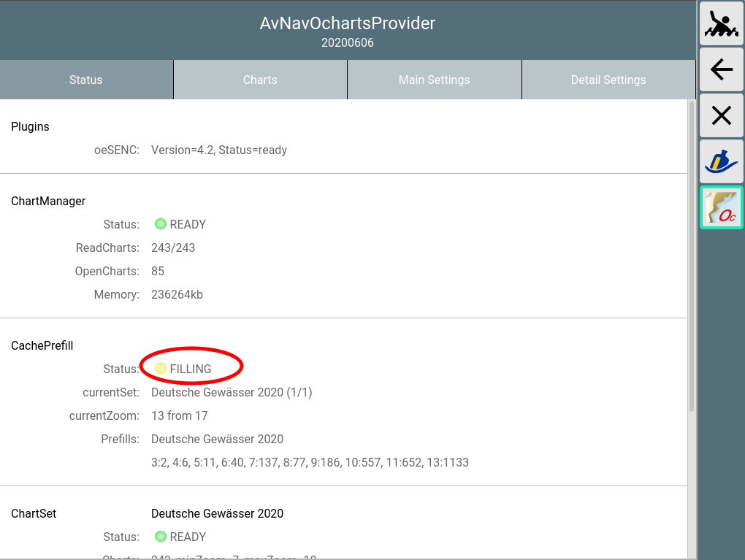Viewport: 745px width, 560px height.
Task: Click the version number 20200606
Action: click(x=348, y=43)
